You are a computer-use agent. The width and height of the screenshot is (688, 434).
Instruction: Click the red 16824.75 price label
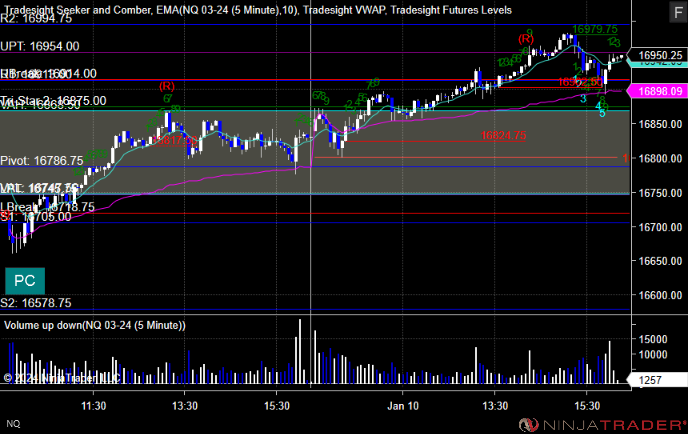coord(503,135)
